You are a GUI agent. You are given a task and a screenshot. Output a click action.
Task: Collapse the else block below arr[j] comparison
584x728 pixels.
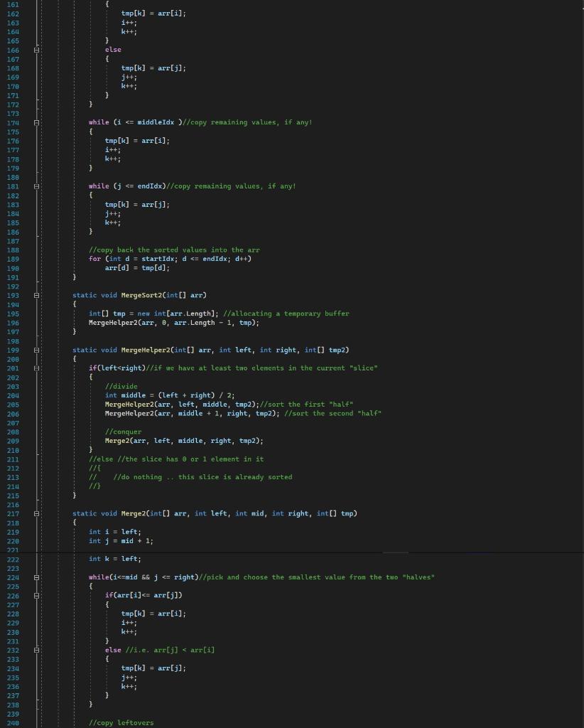click(36, 650)
